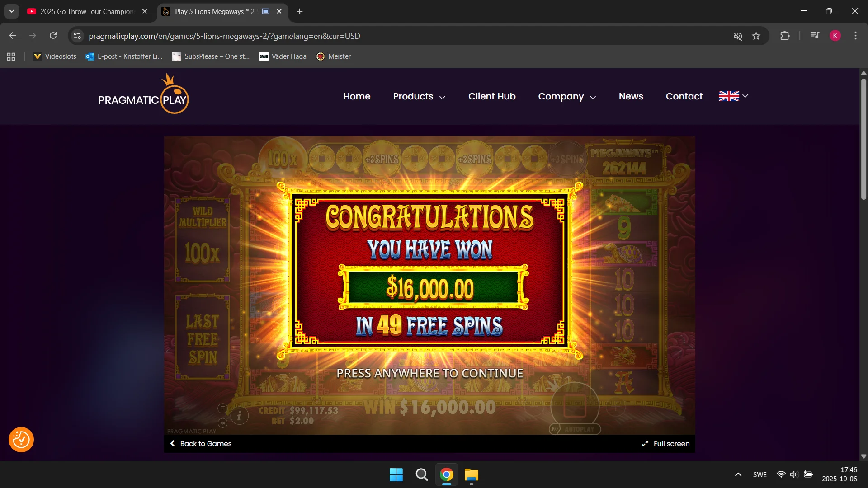Viewport: 868px width, 488px height.
Task: Open a new browser tab
Action: 300,12
